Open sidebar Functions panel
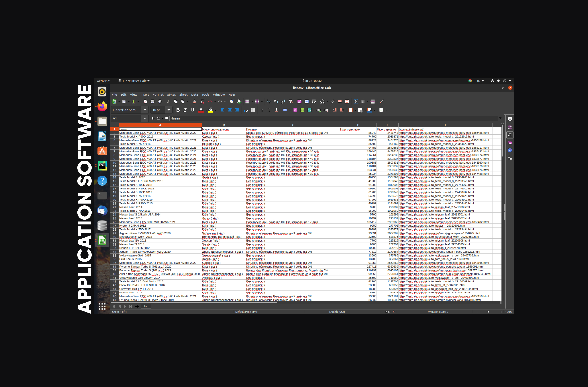 click(510, 158)
